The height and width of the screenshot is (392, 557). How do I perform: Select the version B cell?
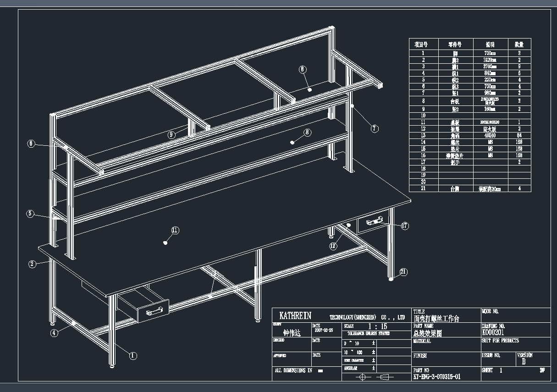pos(524,362)
